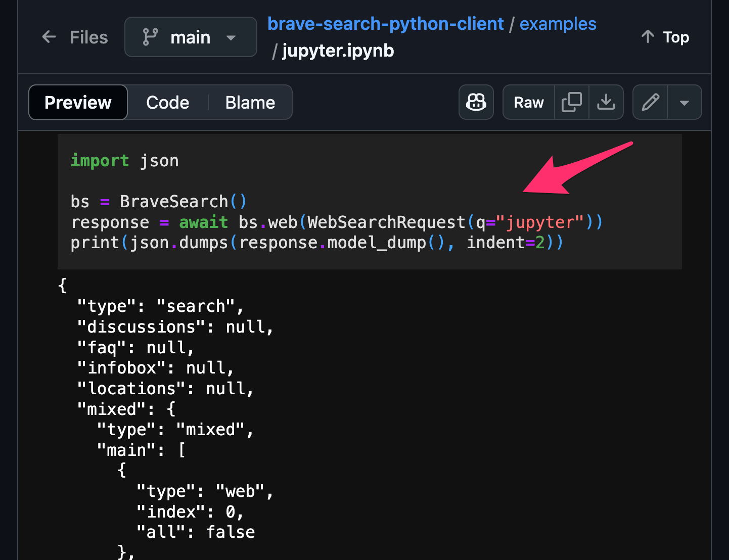Jump to top using the Top arrow

pyautogui.click(x=664, y=37)
